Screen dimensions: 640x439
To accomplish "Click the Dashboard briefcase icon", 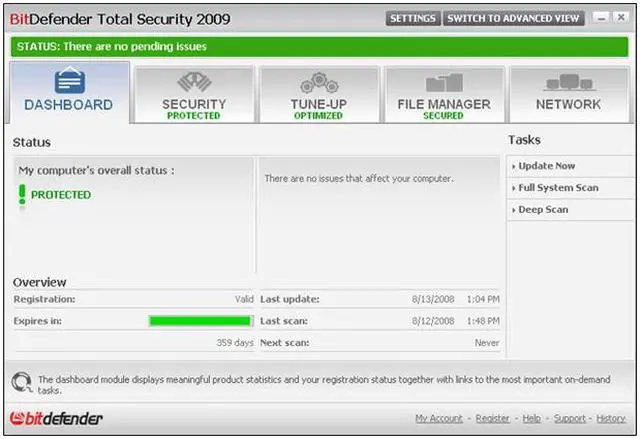I will 69,82.
